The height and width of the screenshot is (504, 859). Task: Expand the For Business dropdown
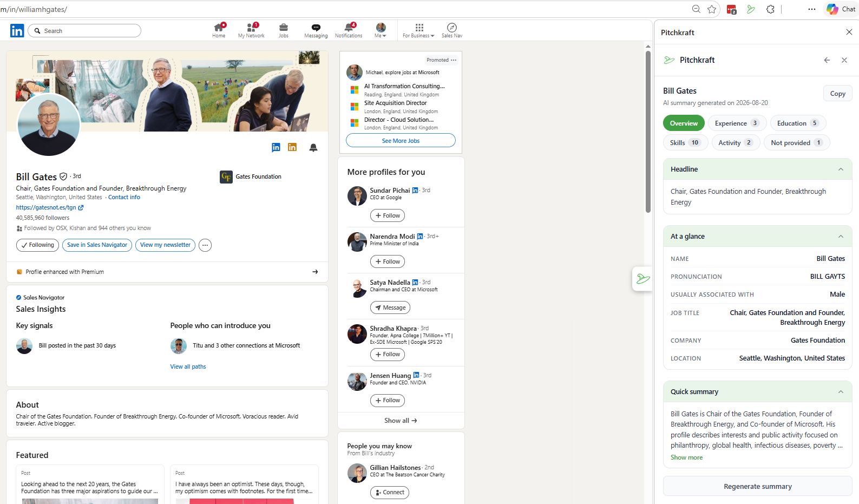418,30
